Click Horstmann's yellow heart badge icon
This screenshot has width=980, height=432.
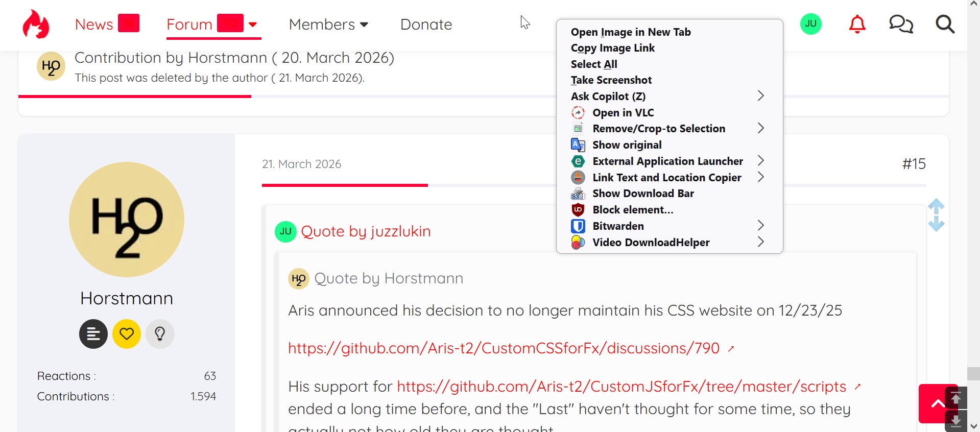127,334
